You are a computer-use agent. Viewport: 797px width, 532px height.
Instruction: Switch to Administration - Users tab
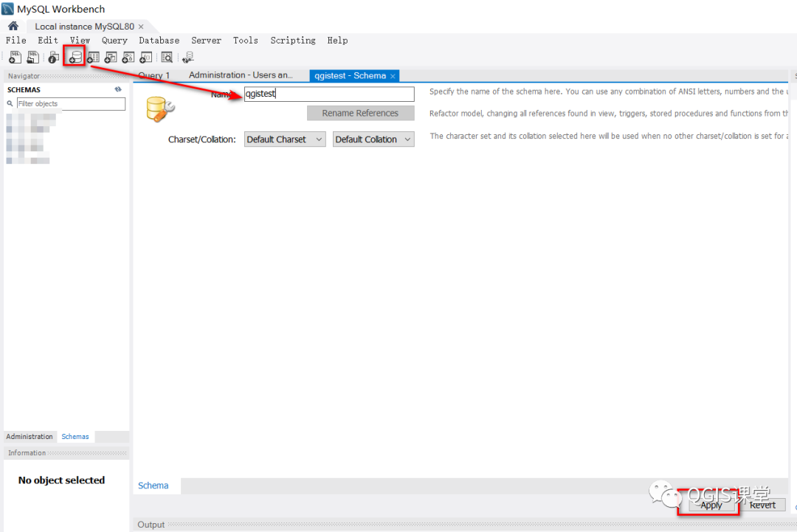(241, 75)
